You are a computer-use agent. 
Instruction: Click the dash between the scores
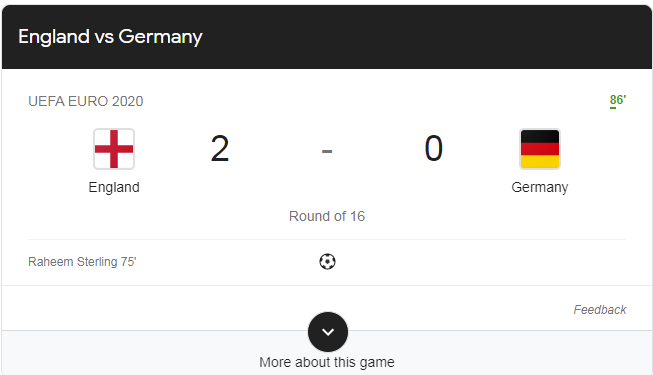tap(327, 151)
